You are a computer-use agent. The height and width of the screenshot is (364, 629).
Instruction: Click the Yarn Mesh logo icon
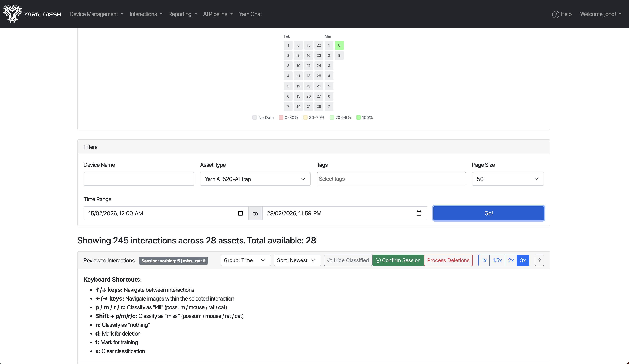[x=12, y=14]
